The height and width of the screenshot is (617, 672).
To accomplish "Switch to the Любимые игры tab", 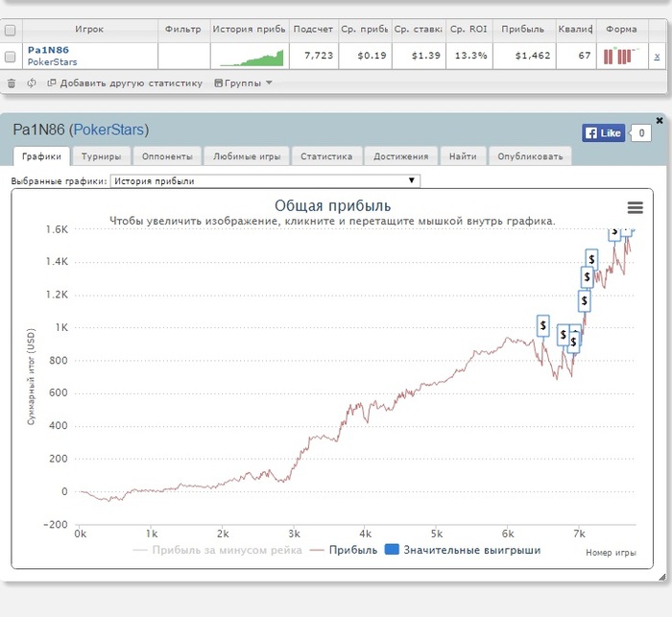I will tap(247, 156).
